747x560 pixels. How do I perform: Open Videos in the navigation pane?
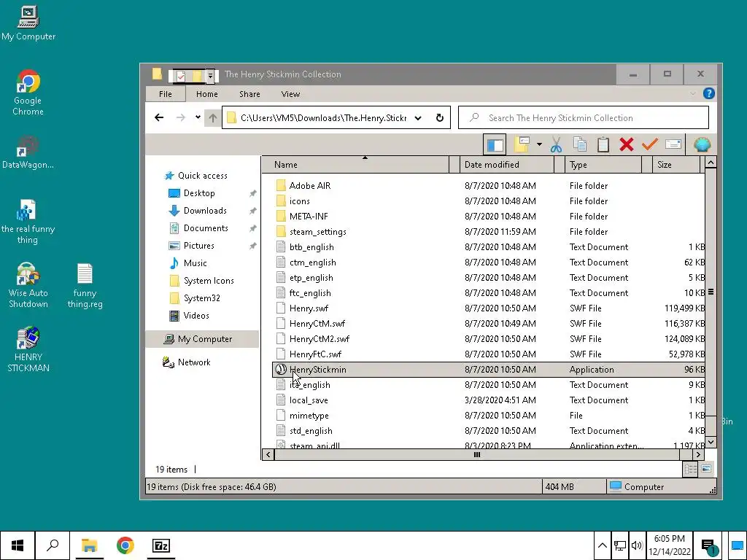(x=196, y=315)
